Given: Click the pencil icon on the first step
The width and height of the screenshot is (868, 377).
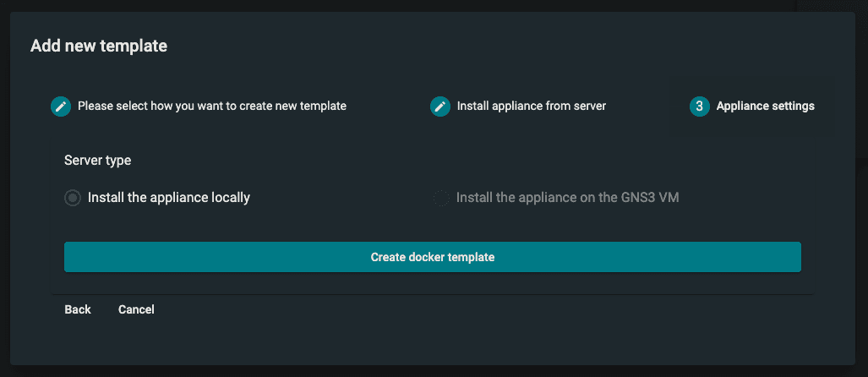Looking at the screenshot, I should [61, 107].
